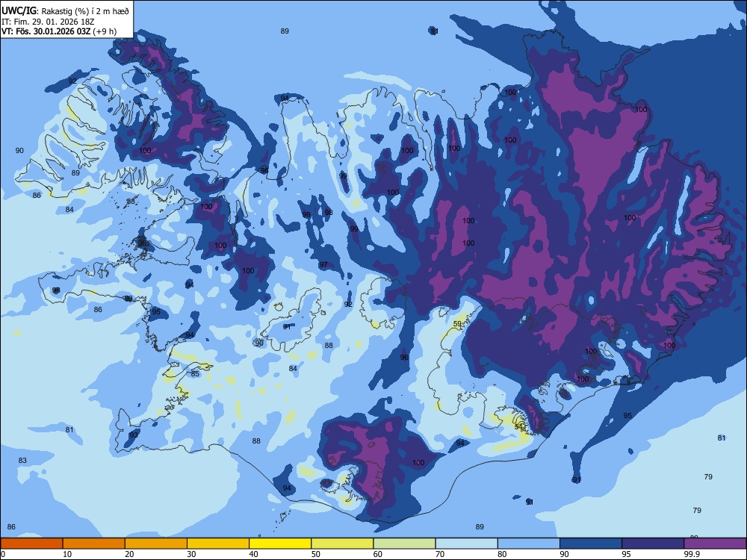Click the "VT: Fös. 30.01.2026 03Z (+9 h)" line

[x=59, y=31]
